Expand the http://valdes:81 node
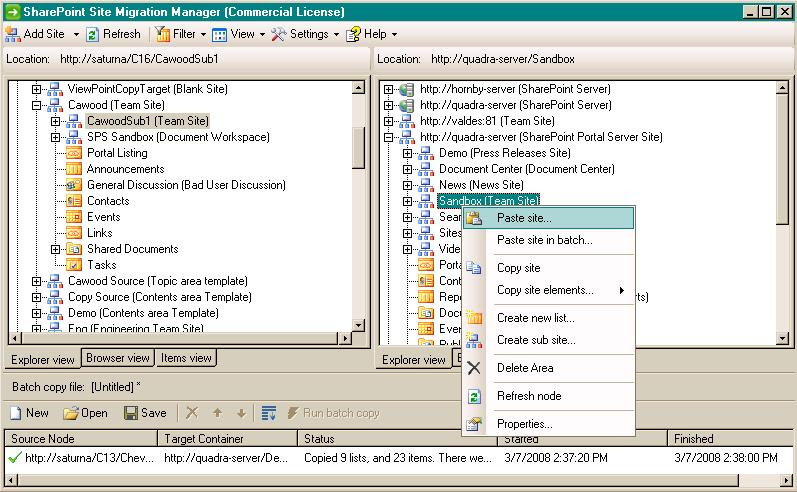The height and width of the screenshot is (492, 797). coord(389,121)
